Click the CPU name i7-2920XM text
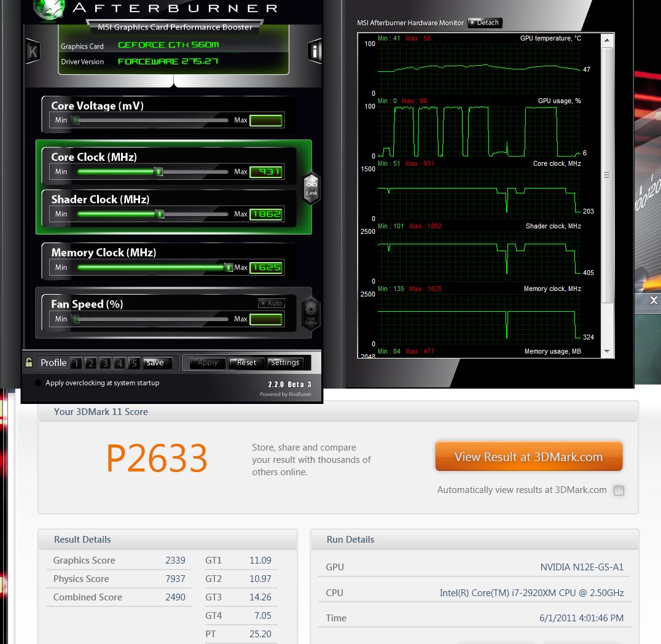The height and width of the screenshot is (644, 661). pyautogui.click(x=531, y=593)
